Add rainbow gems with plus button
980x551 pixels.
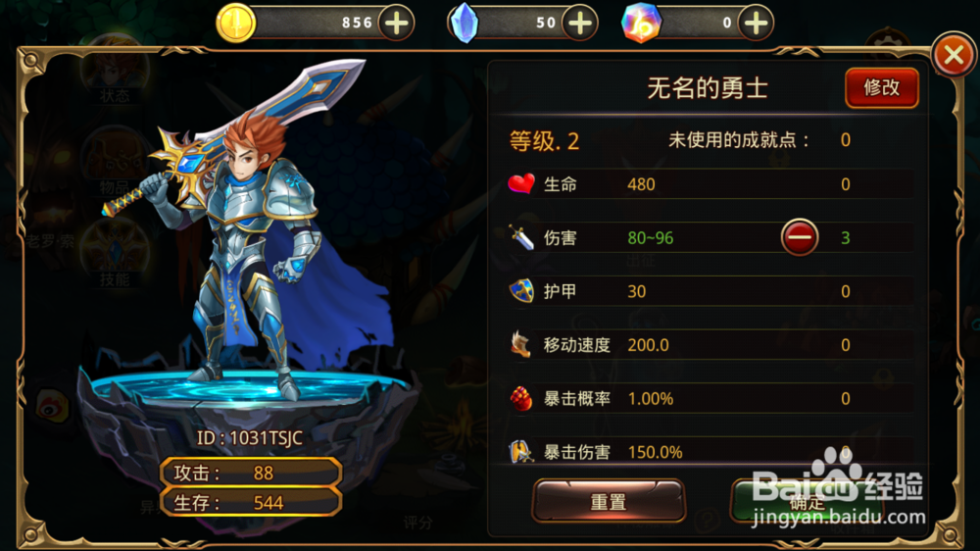[756, 24]
